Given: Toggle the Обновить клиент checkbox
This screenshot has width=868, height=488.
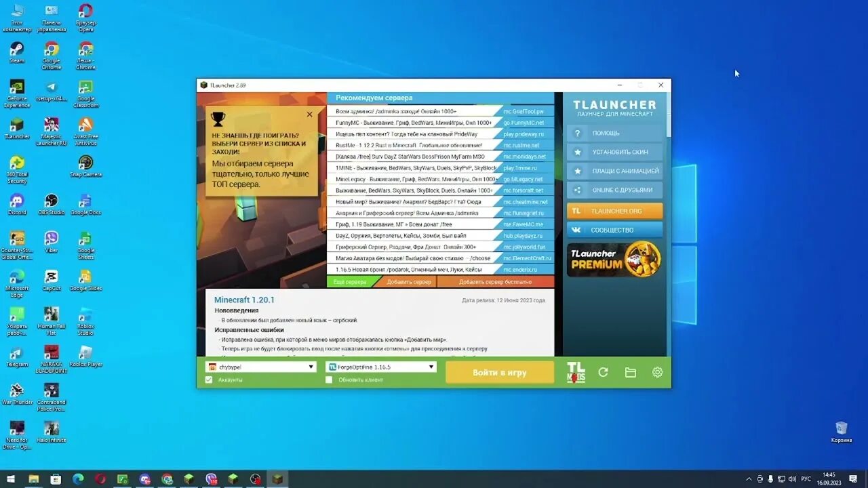Looking at the screenshot, I should pos(329,380).
